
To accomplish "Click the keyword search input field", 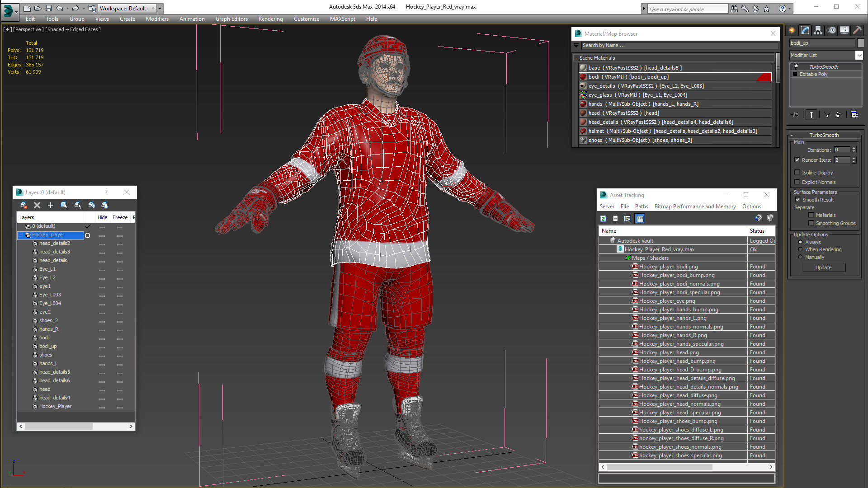I will click(x=688, y=9).
